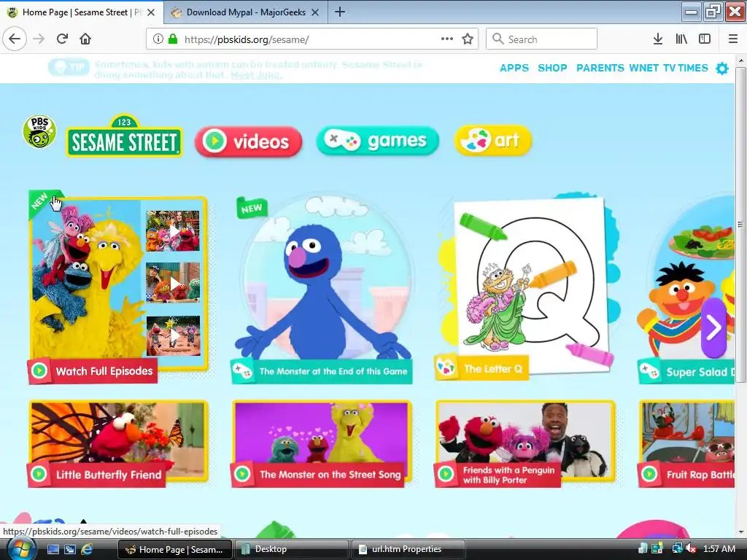The width and height of the screenshot is (747, 560).
Task: Click the network tray icon
Action: tap(677, 548)
